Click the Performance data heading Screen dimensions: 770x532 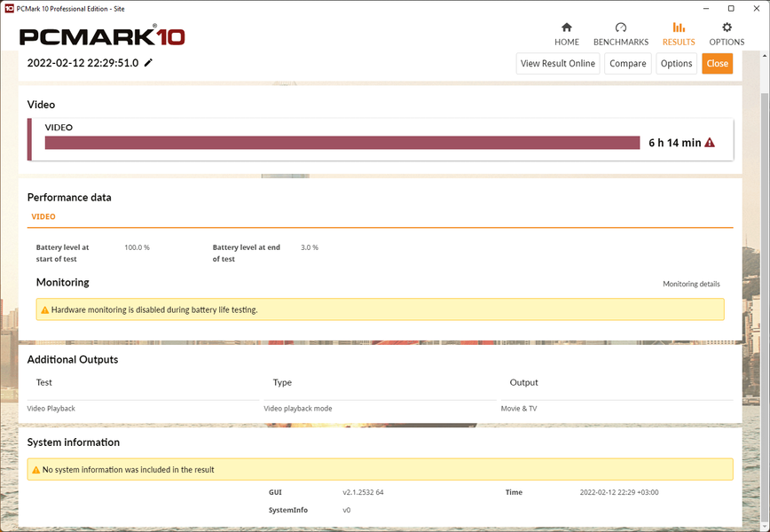(69, 198)
